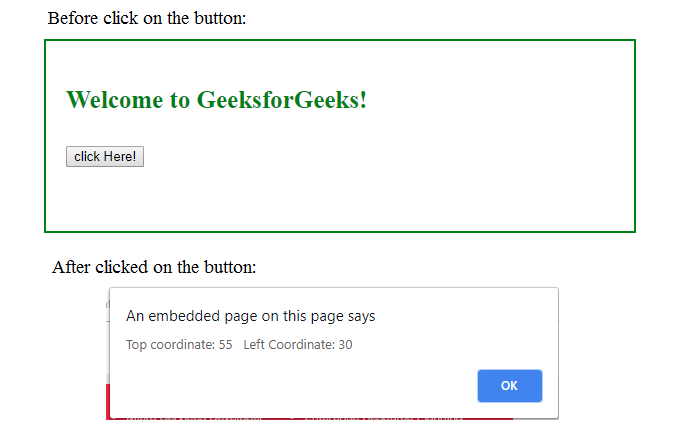Click the cut-off white text on the red banner's left

tap(190, 417)
